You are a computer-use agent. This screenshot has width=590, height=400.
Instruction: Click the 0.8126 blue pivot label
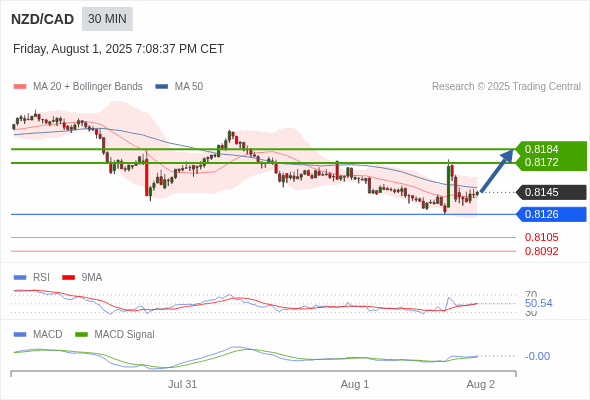pos(552,214)
